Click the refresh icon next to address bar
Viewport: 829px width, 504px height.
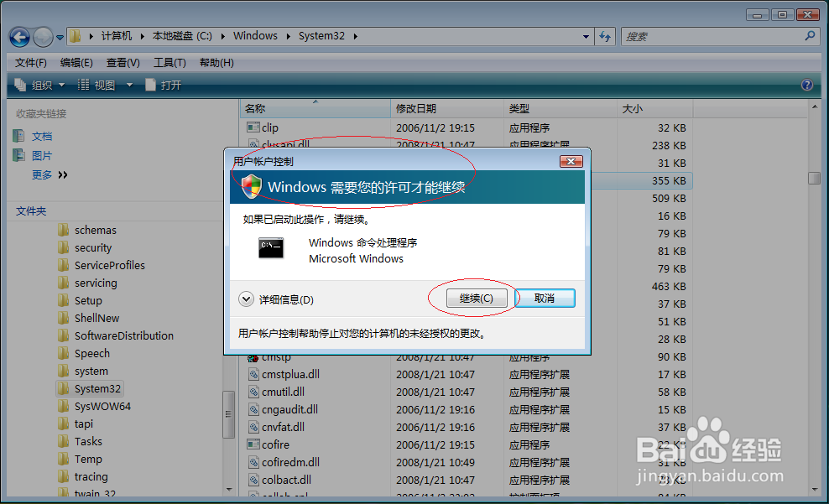pyautogui.click(x=605, y=36)
